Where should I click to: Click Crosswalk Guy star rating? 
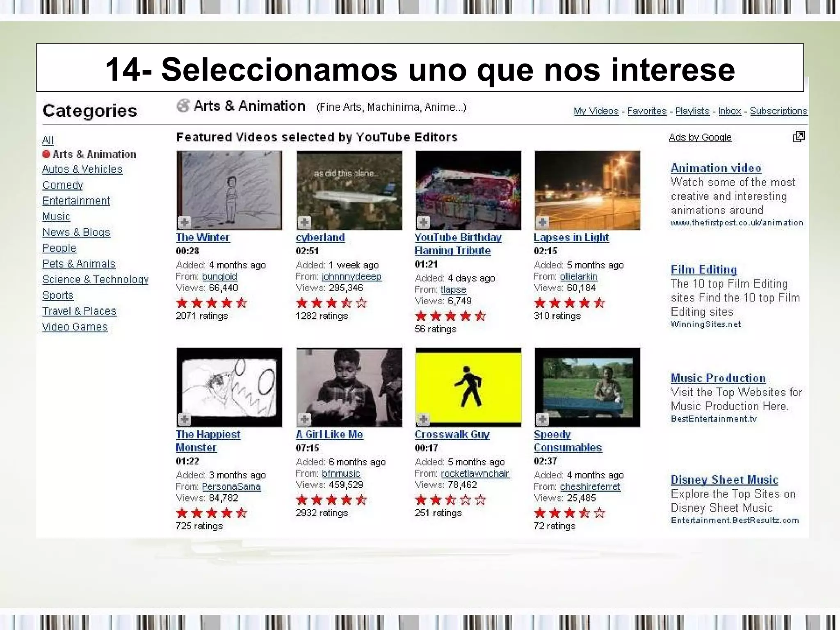450,500
